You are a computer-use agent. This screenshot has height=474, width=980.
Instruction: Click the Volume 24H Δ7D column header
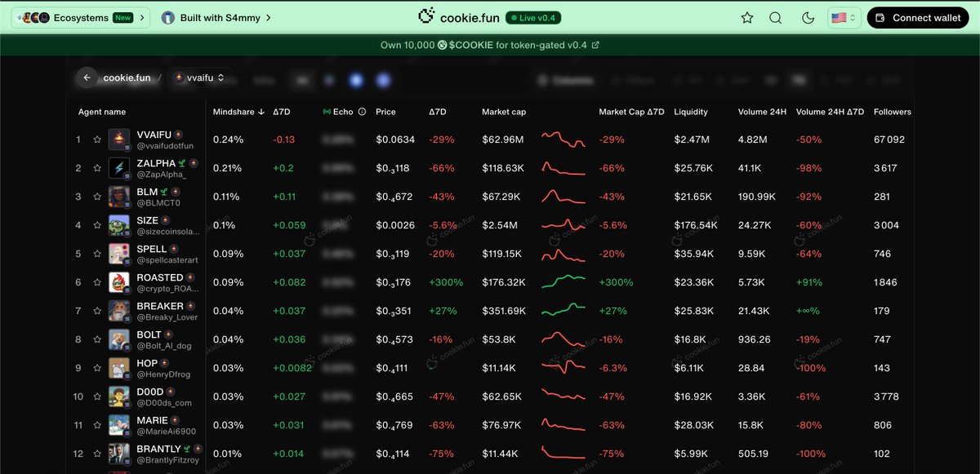click(x=830, y=112)
